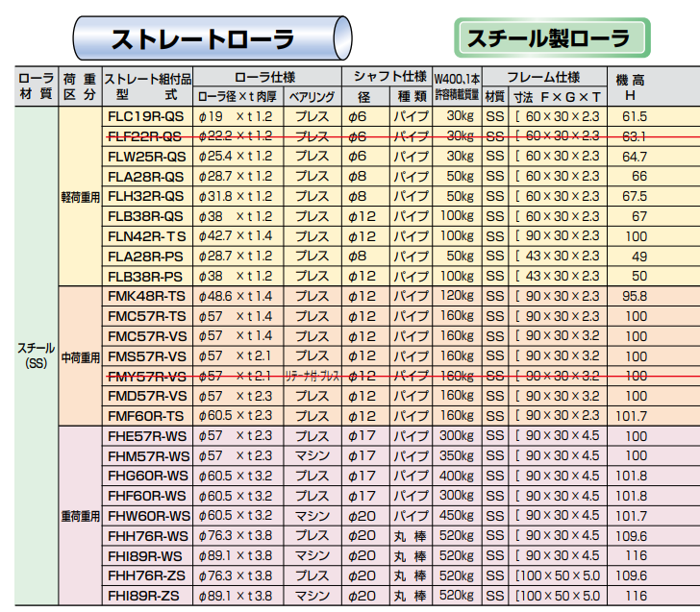Select model FLN42R-TS in the table
Viewport: 700px width, 612px height.
(146, 236)
